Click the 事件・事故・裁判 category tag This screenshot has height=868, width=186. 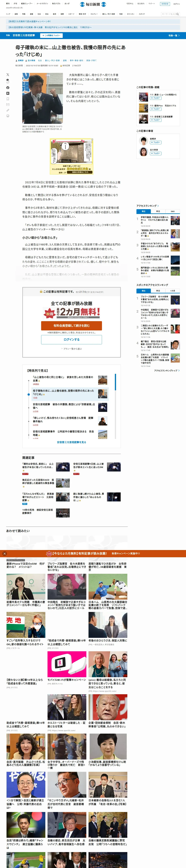pos(76,61)
